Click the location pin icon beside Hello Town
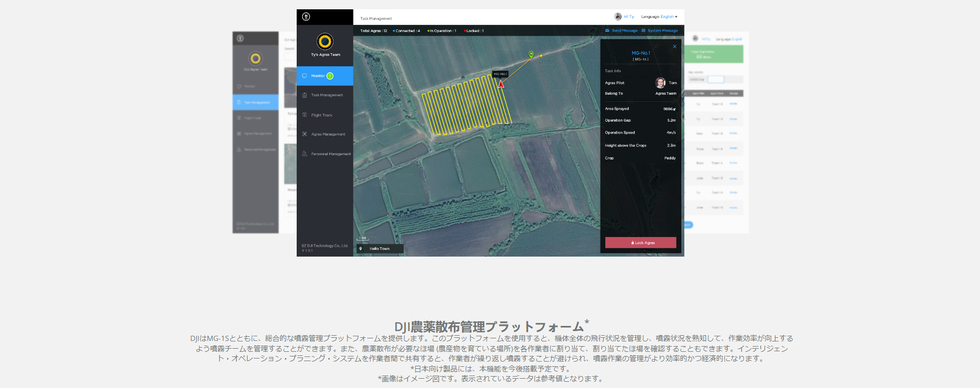Viewport: 980px width, 388px height. tap(361, 249)
